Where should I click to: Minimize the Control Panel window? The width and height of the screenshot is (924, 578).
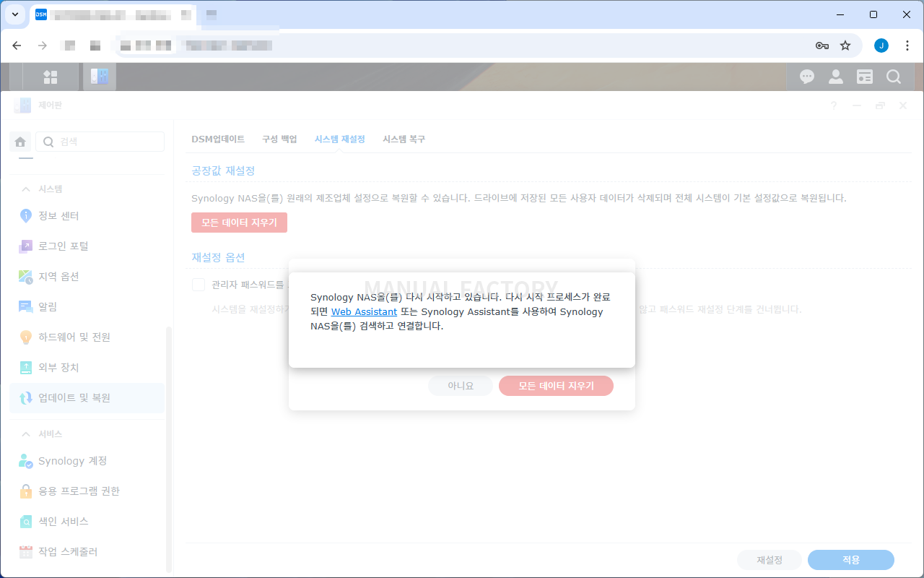[x=857, y=105]
